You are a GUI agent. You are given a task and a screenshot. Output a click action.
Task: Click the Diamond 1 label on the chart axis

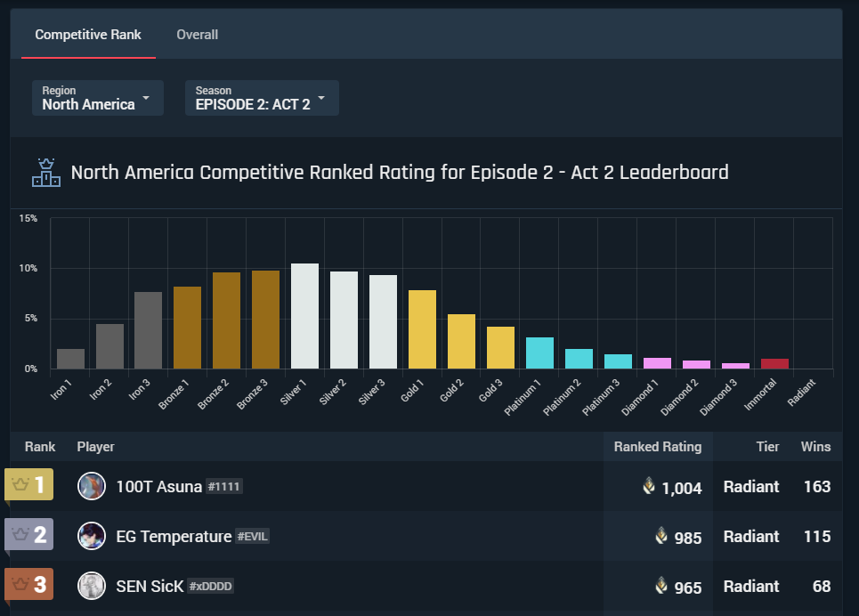(639, 397)
